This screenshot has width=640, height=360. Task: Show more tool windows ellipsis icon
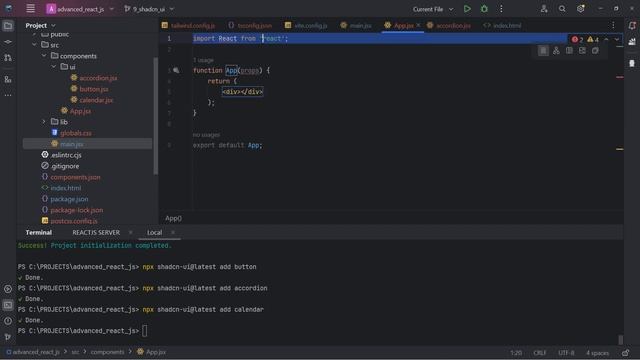point(8,95)
